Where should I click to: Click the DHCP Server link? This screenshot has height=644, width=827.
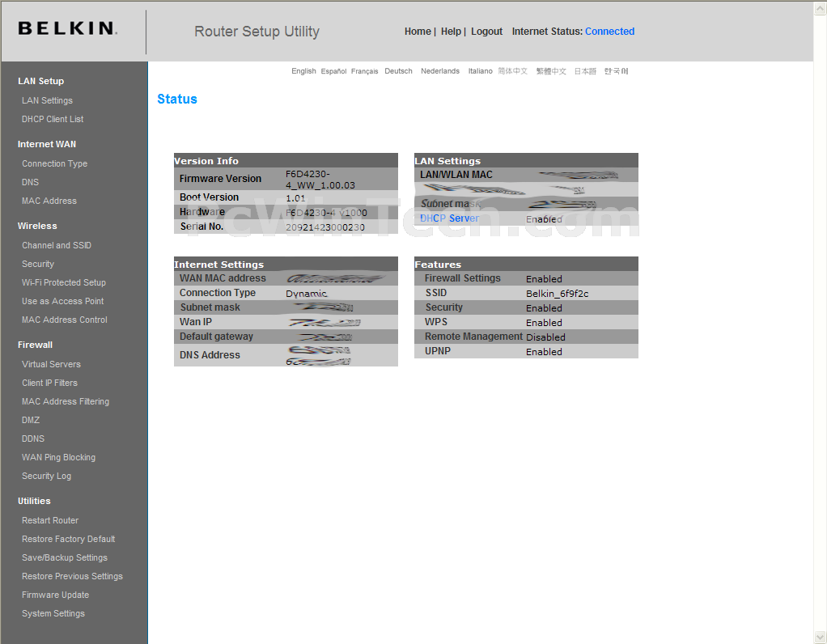point(449,218)
